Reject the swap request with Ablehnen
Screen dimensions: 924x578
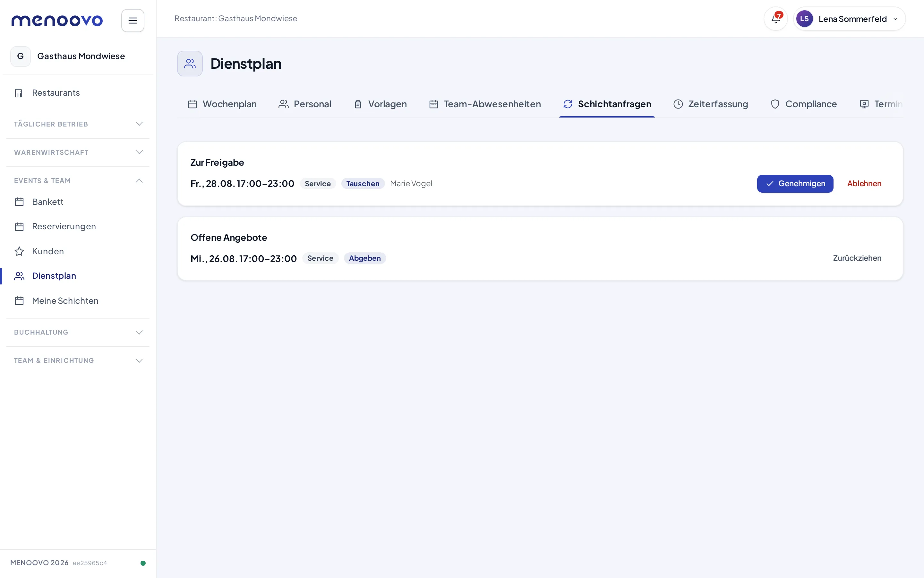coord(864,183)
